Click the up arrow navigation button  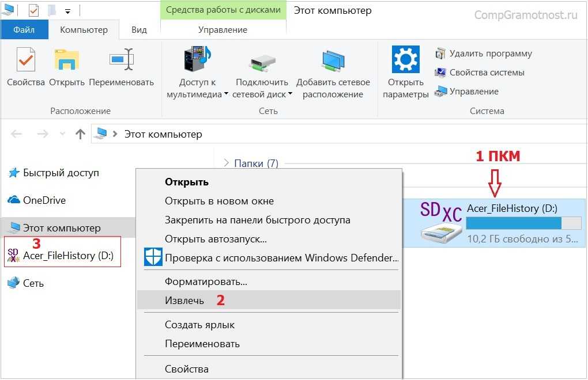tap(81, 134)
